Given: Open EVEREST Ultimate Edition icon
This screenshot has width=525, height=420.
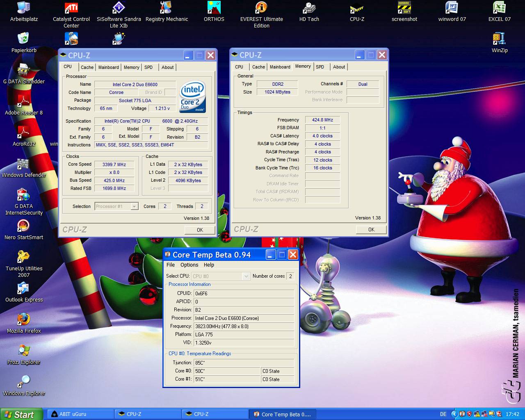Looking at the screenshot, I should [x=262, y=15].
